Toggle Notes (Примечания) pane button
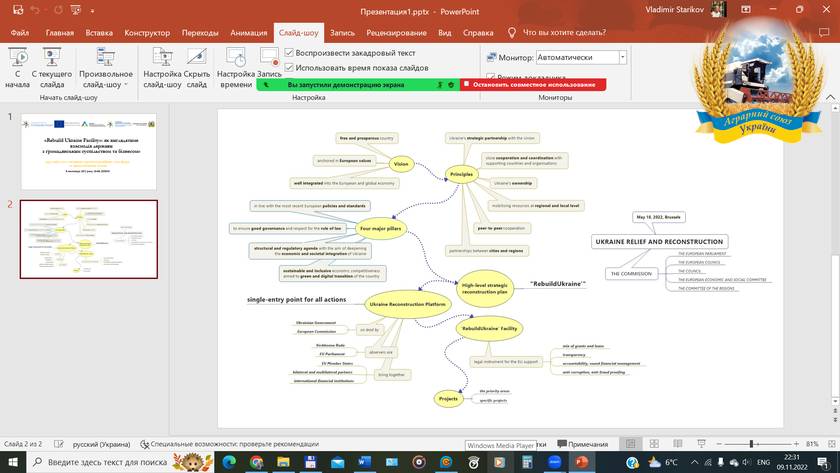Image resolution: width=840 pixels, height=473 pixels. (583, 444)
